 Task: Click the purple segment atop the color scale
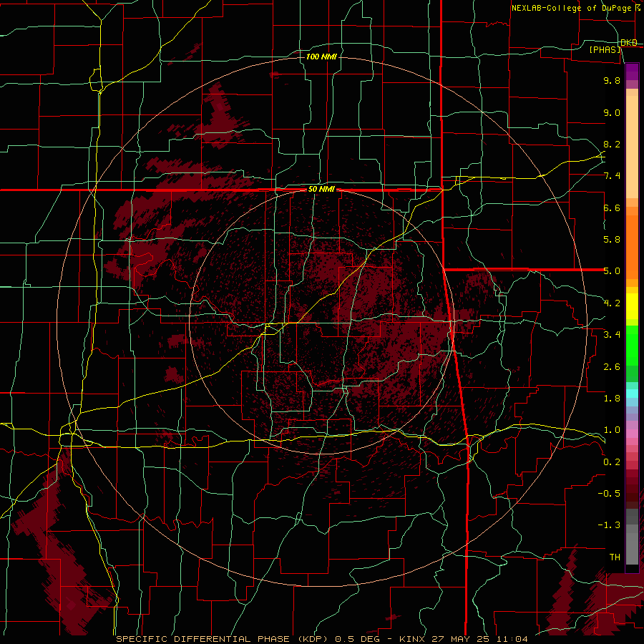point(632,72)
